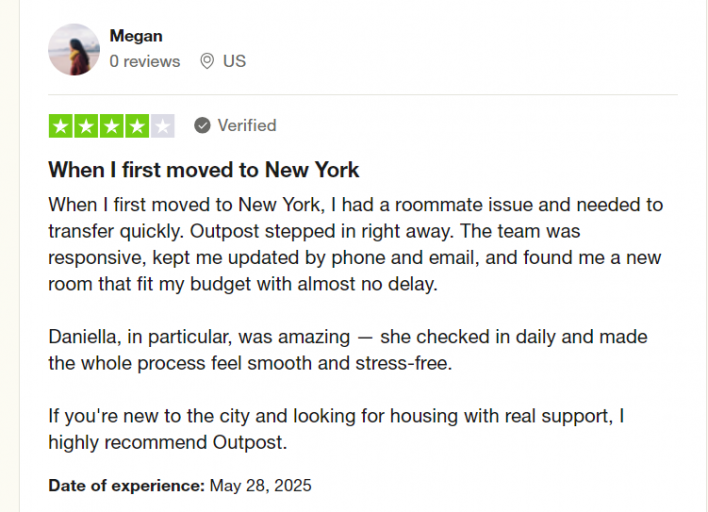Click the Verified checkmark badge icon
The image size is (708, 512).
click(x=202, y=126)
